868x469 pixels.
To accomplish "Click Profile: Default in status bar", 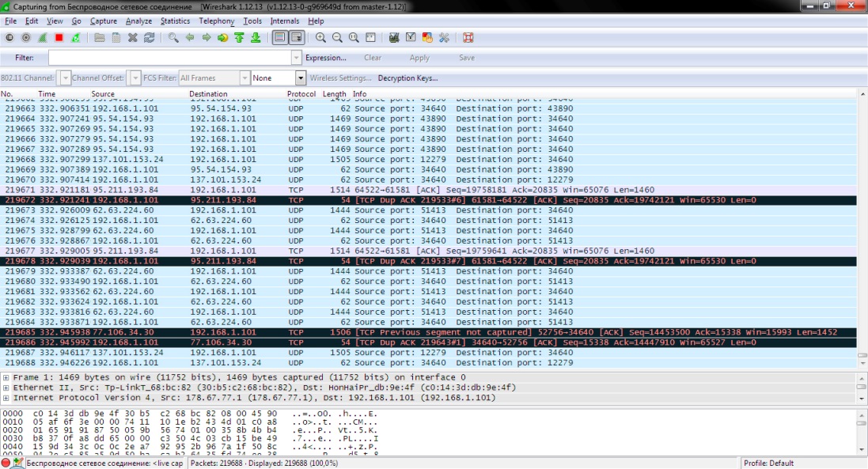I will (x=768, y=463).
